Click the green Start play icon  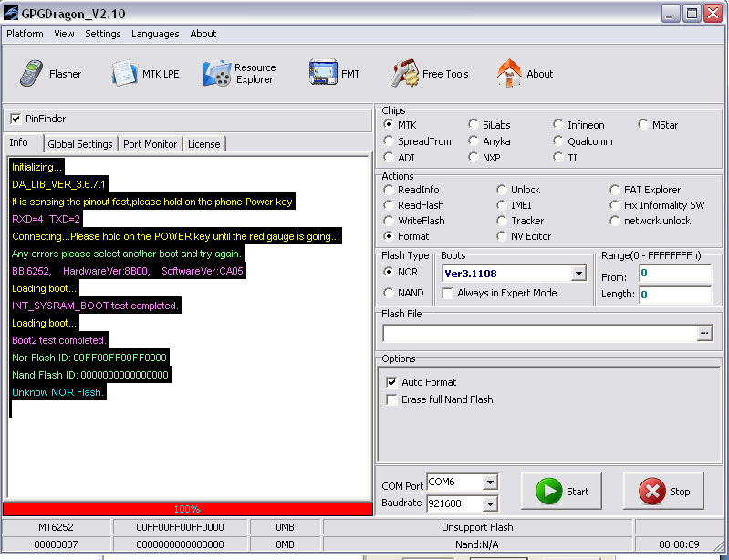548,492
